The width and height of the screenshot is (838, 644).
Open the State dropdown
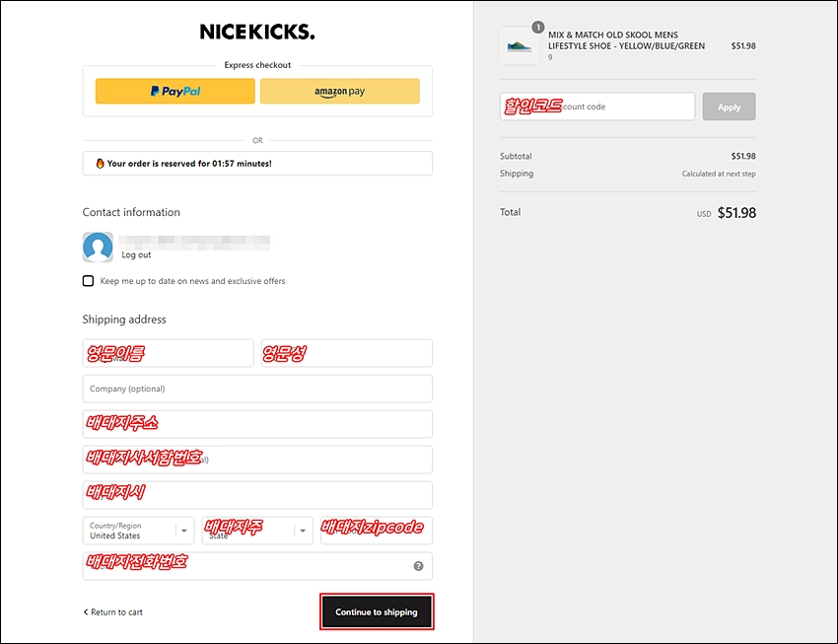pyautogui.click(x=257, y=531)
